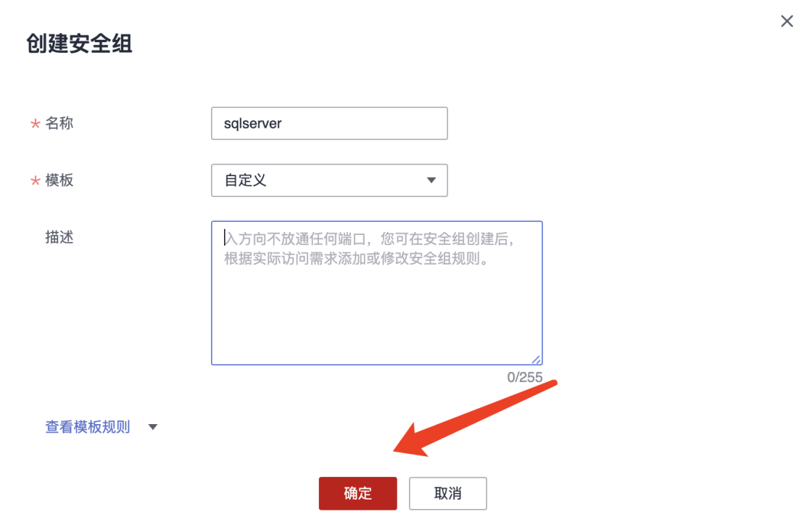812x522 pixels.
Task: Click the red asterisk beside 名称
Action: coord(36,124)
